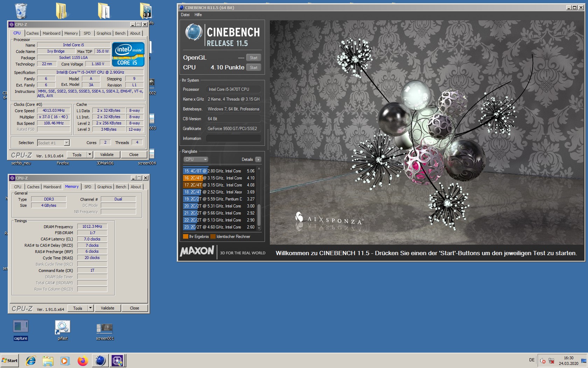Screen dimensions: 588x368
Task: Switch to CPU tab in lower CPU-Z
Action: pos(18,187)
